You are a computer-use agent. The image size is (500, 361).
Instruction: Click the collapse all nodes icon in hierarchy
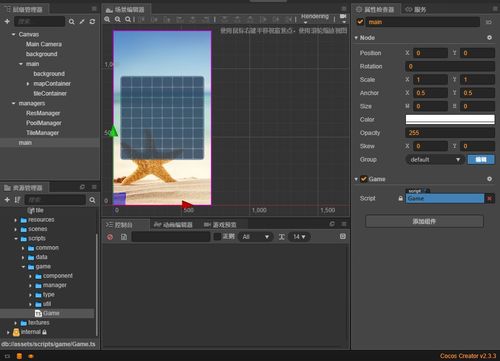coord(82,22)
